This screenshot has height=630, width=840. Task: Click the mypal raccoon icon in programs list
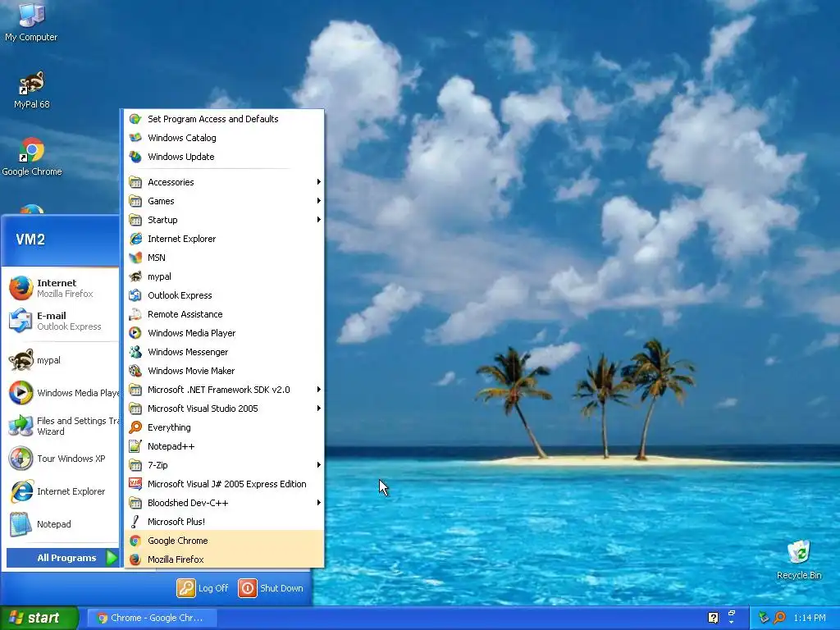point(135,276)
